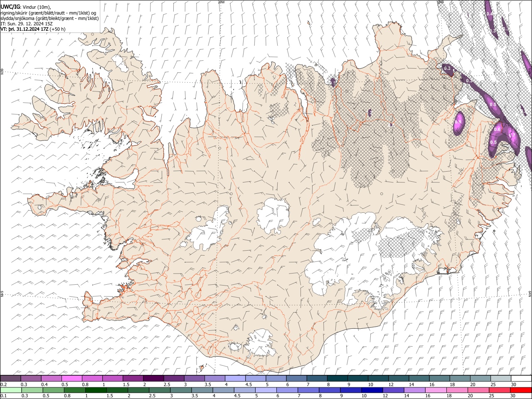Click the hot pink swatch labeled 20 in rain legend

479,390
